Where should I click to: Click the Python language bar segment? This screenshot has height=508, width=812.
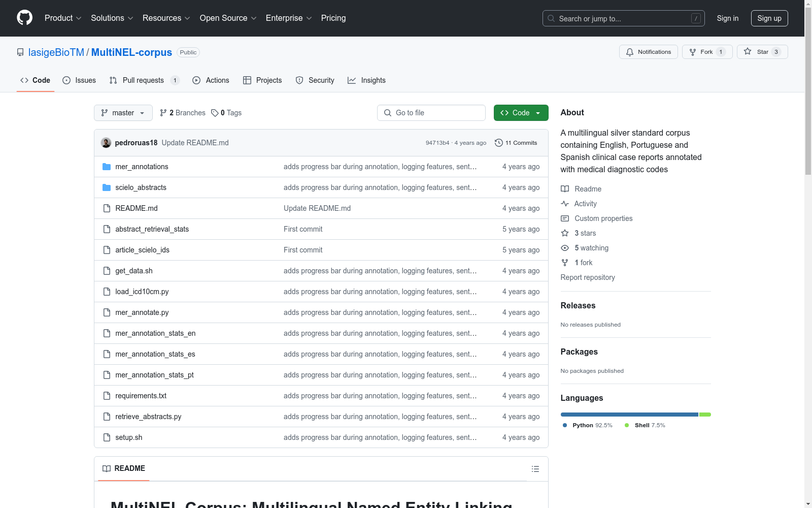pyautogui.click(x=629, y=415)
